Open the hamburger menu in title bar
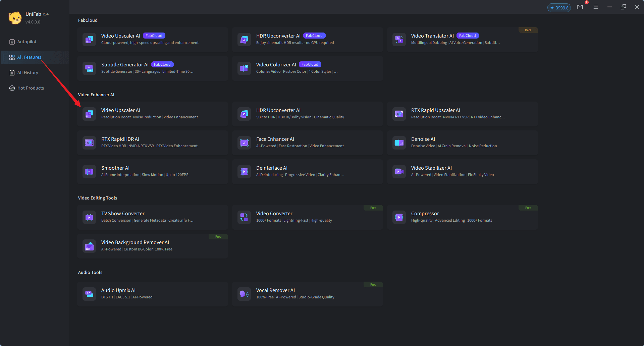 (596, 7)
